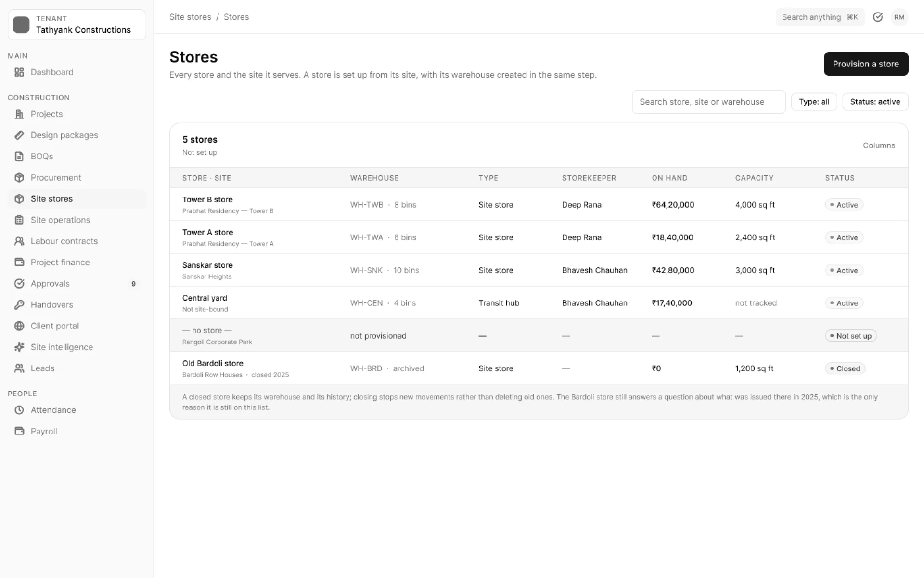Click the Site intelligence sparkle icon
This screenshot has height=578, width=924.
[19, 347]
